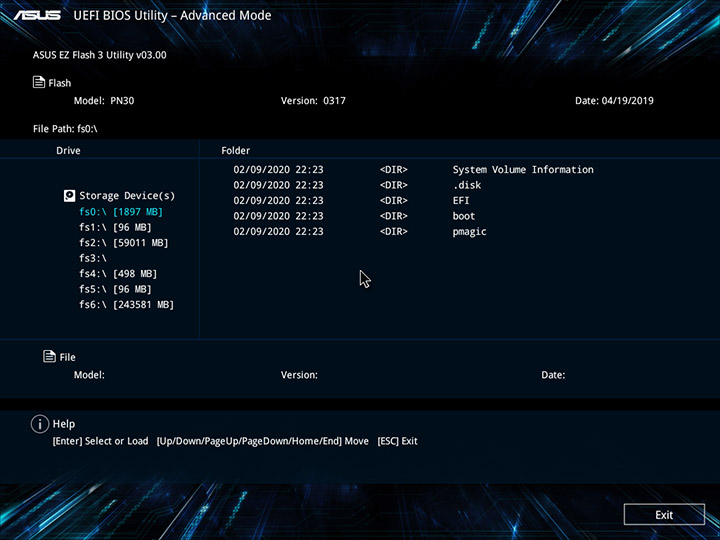Click the <DIR> tag of the boot row

tap(394, 216)
